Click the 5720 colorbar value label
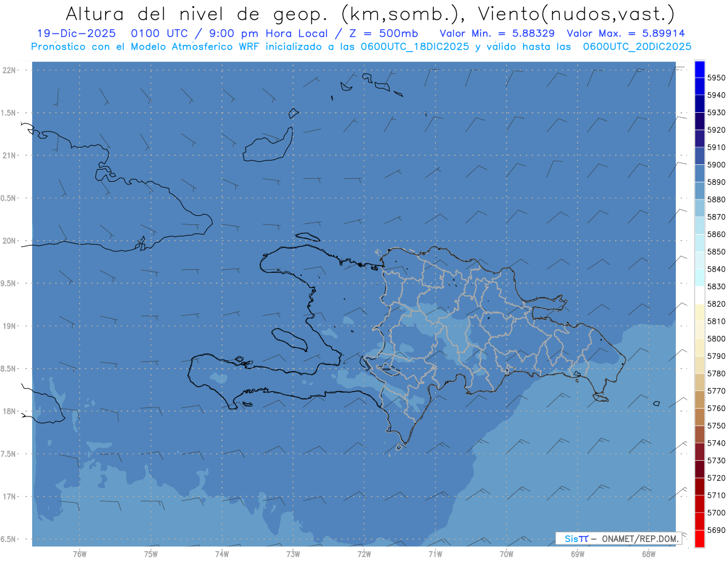The image size is (728, 562). coord(716,478)
